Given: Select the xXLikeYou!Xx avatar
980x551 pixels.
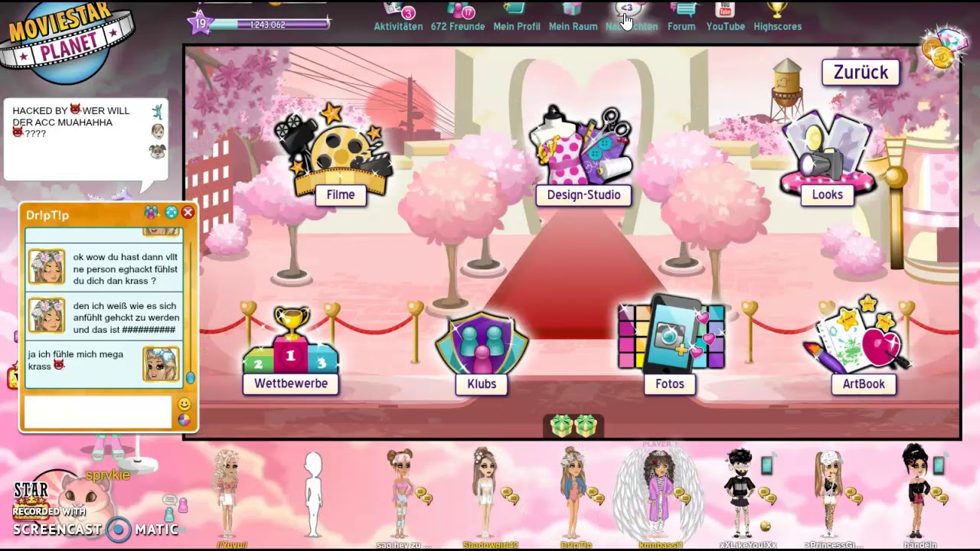Looking at the screenshot, I should click(x=739, y=492).
